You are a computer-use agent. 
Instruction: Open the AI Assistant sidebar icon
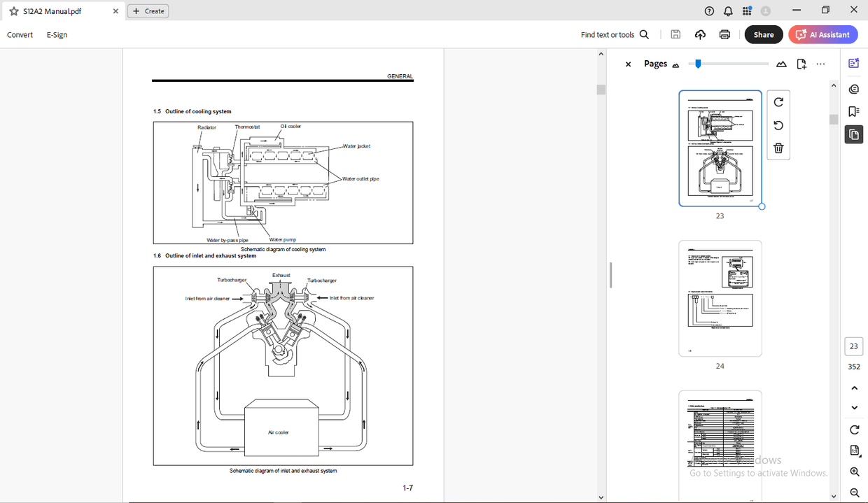click(853, 63)
